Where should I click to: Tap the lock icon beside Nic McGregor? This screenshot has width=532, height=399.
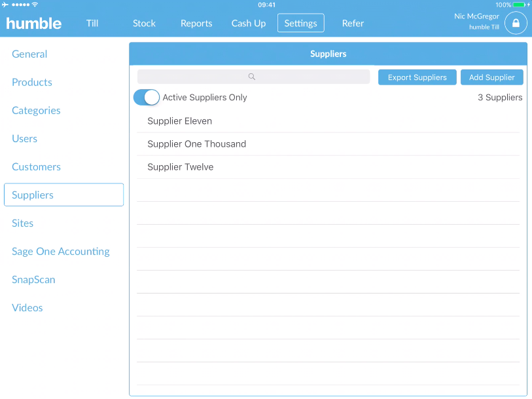pyautogui.click(x=516, y=23)
